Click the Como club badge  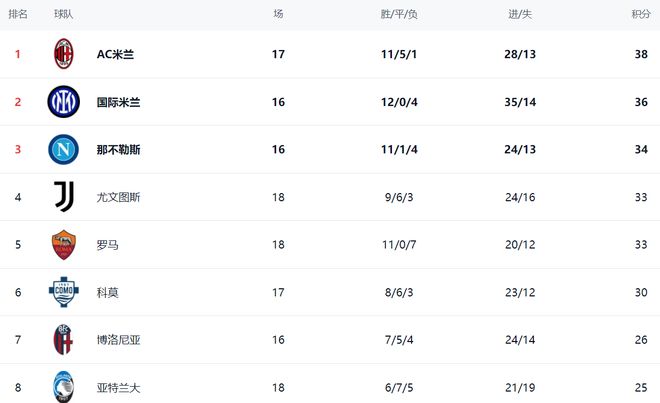point(63,292)
